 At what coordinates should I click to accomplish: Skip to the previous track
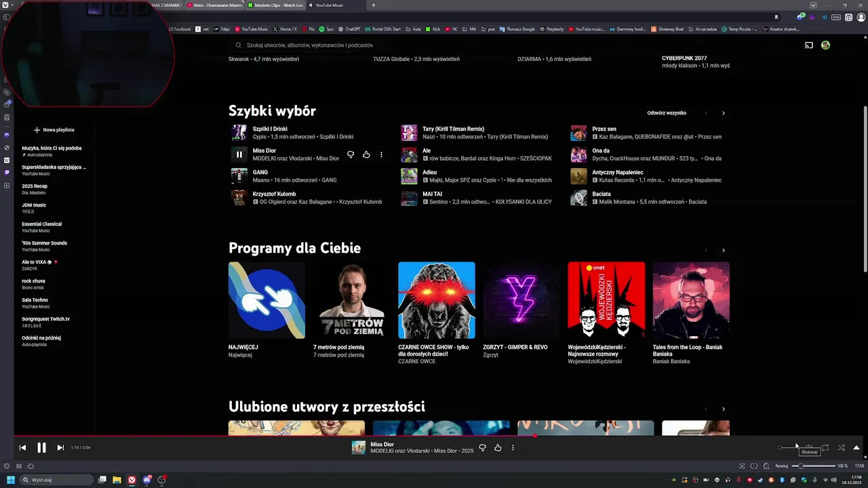(x=22, y=447)
